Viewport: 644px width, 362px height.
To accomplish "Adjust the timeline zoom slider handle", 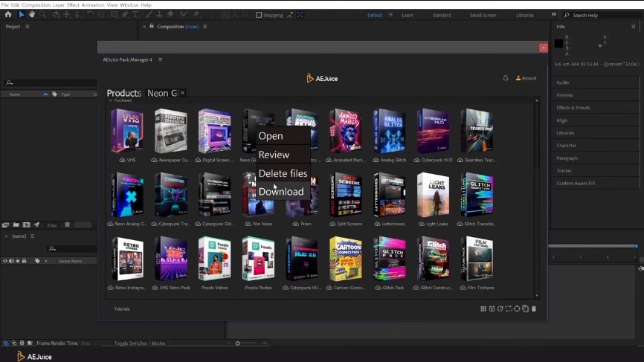I will (x=237, y=343).
